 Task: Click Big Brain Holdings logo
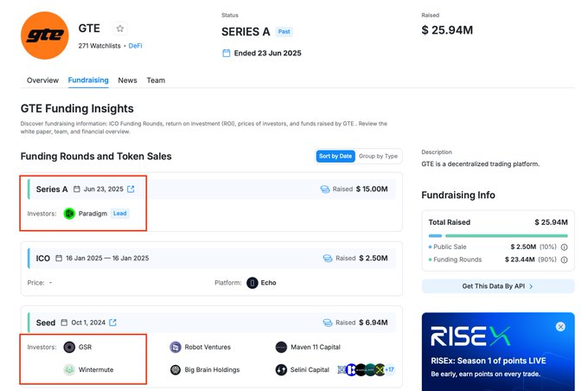176,369
